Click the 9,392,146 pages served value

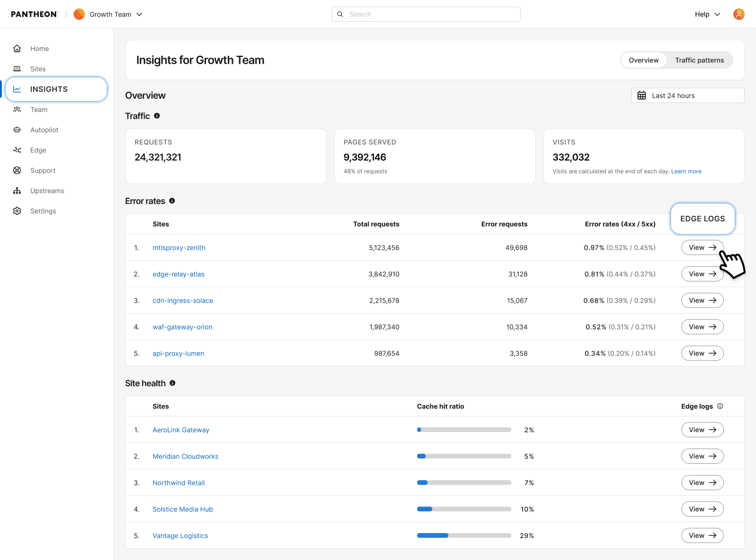pos(365,157)
